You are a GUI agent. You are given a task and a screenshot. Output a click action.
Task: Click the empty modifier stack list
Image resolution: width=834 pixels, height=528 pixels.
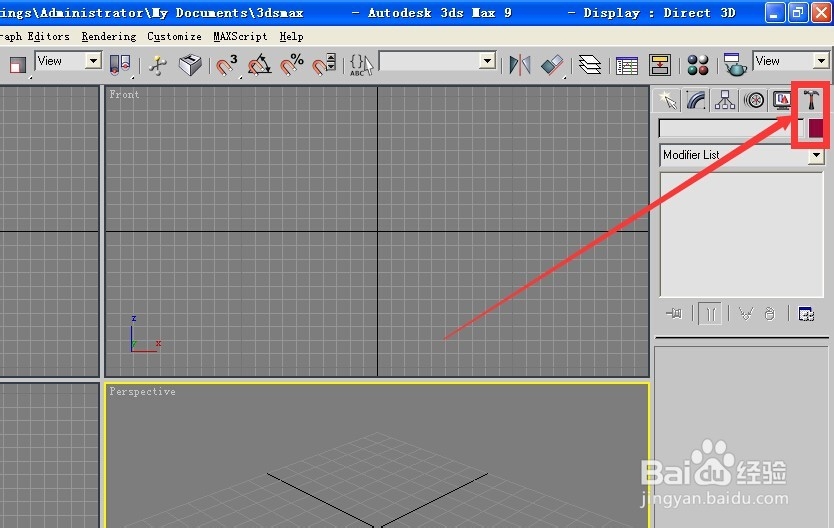741,234
